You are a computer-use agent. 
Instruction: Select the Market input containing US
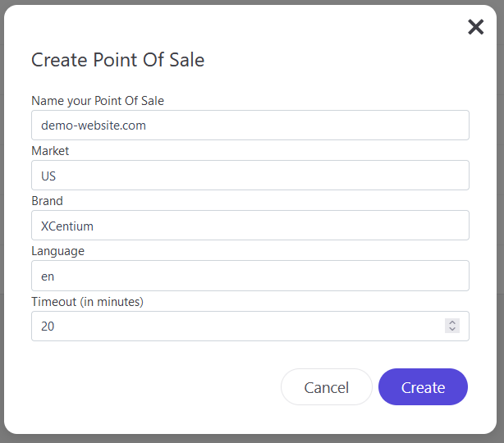(x=250, y=176)
